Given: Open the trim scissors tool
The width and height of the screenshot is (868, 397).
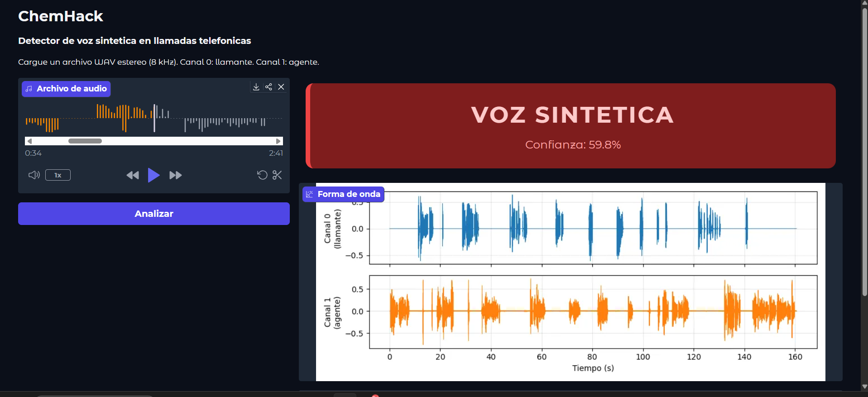Looking at the screenshot, I should (x=277, y=175).
